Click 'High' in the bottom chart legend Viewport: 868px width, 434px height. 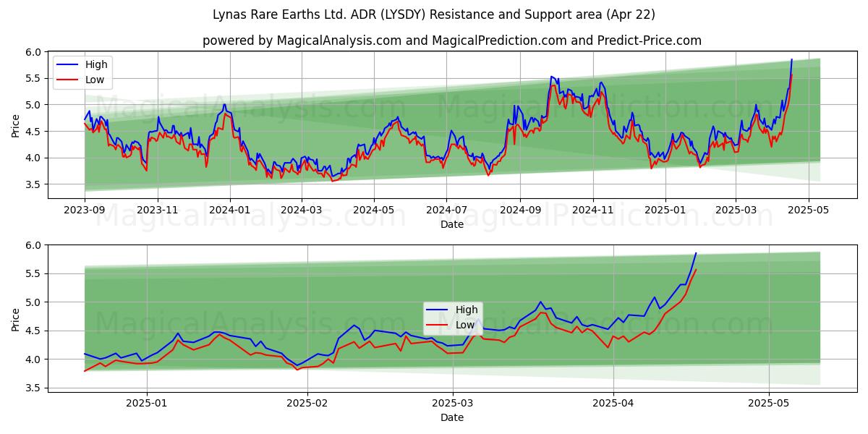point(467,310)
